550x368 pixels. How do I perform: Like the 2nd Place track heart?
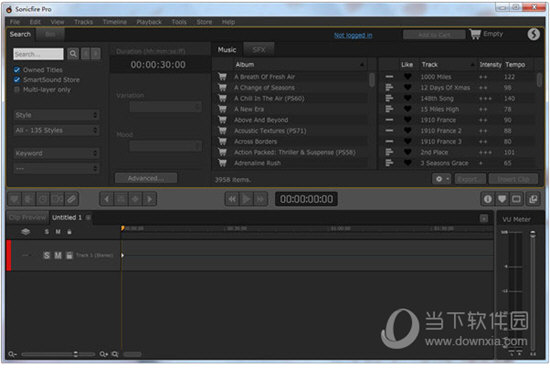(x=407, y=152)
